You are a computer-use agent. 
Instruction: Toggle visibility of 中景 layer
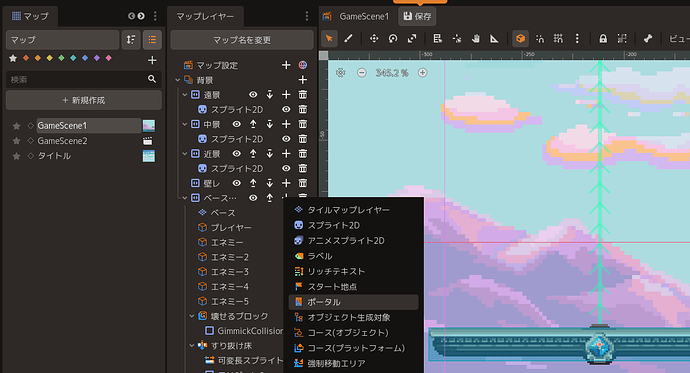click(237, 124)
